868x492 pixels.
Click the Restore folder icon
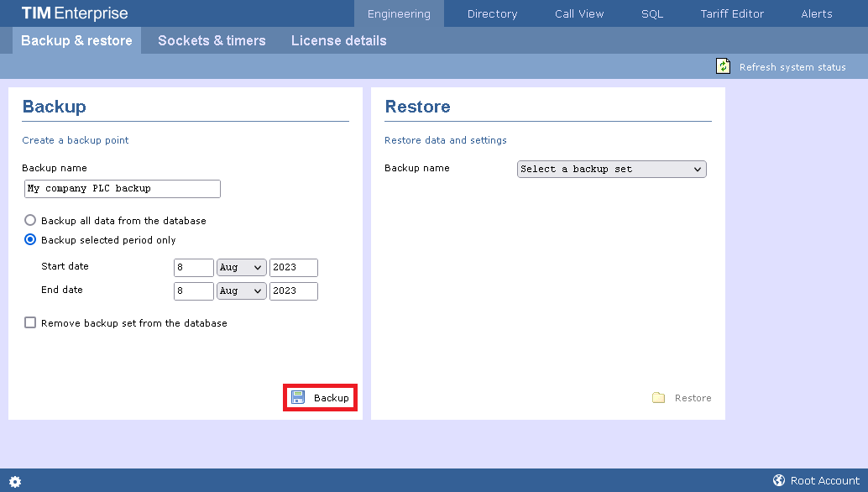(x=659, y=398)
